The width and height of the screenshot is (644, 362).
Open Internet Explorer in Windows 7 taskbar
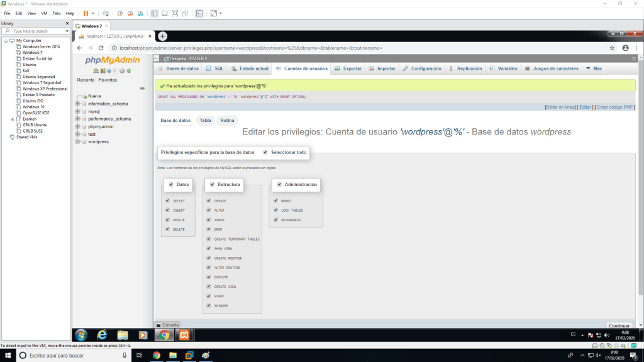pyautogui.click(x=101, y=335)
